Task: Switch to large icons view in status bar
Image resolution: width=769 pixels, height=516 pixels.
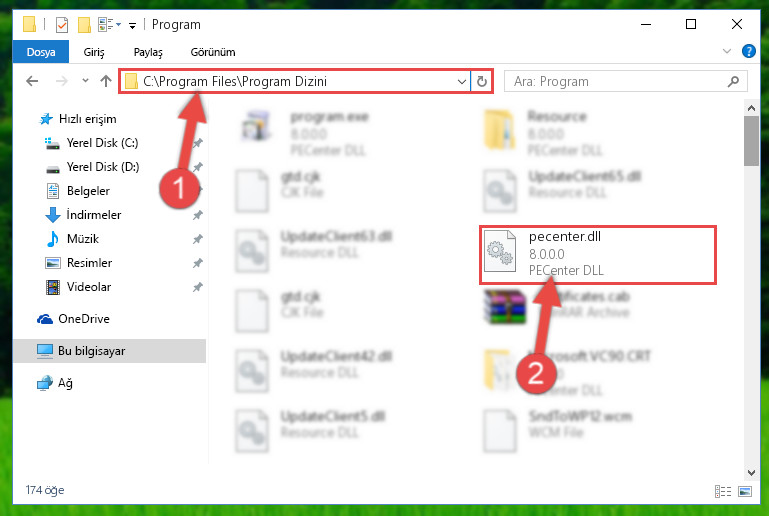Action: point(745,491)
